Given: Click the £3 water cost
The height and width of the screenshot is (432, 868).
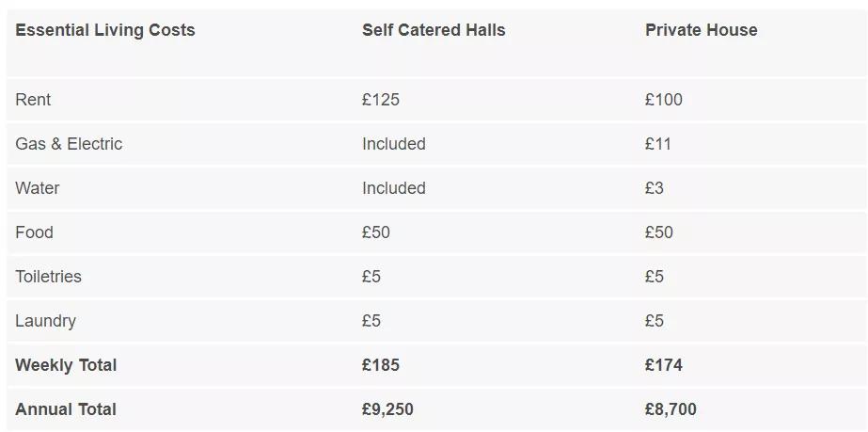Looking at the screenshot, I should pyautogui.click(x=654, y=188).
